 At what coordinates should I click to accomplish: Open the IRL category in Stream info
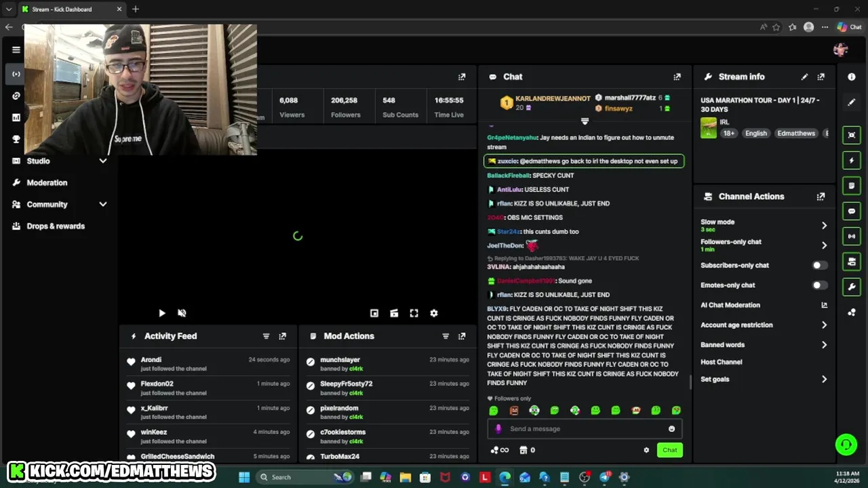724,122
